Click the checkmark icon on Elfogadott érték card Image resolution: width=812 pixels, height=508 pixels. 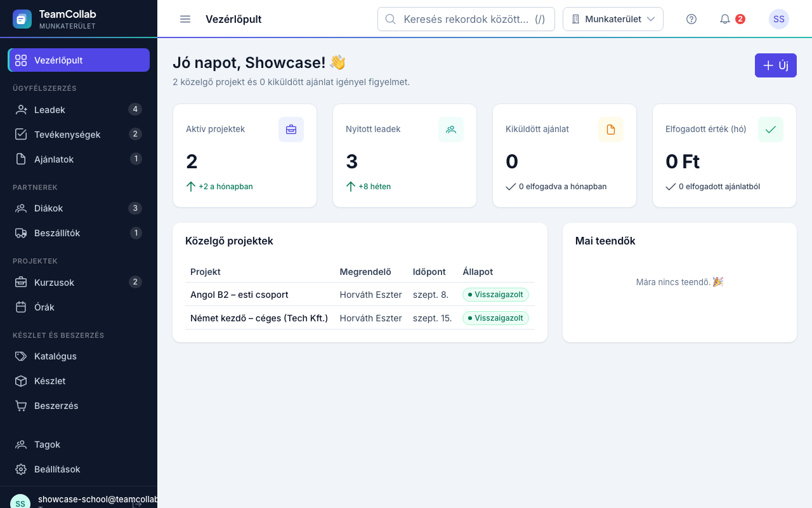[x=771, y=130]
